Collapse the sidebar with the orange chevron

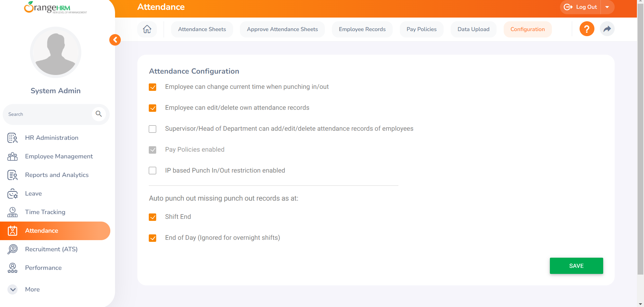click(x=115, y=40)
